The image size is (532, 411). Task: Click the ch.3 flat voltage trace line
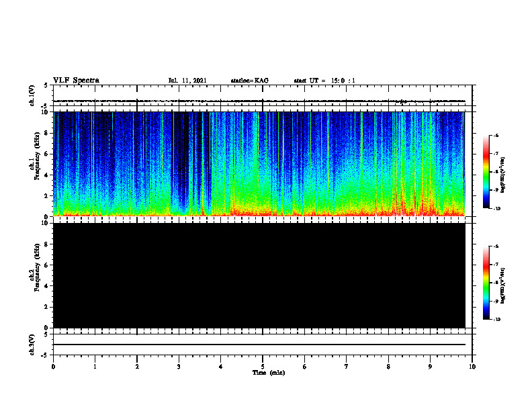point(259,345)
